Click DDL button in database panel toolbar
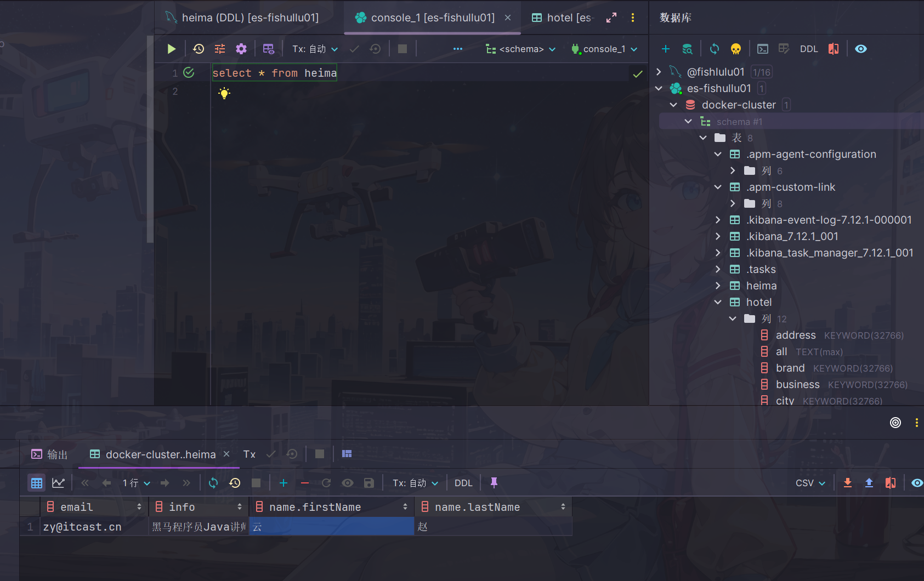This screenshot has width=924, height=581. [x=809, y=49]
